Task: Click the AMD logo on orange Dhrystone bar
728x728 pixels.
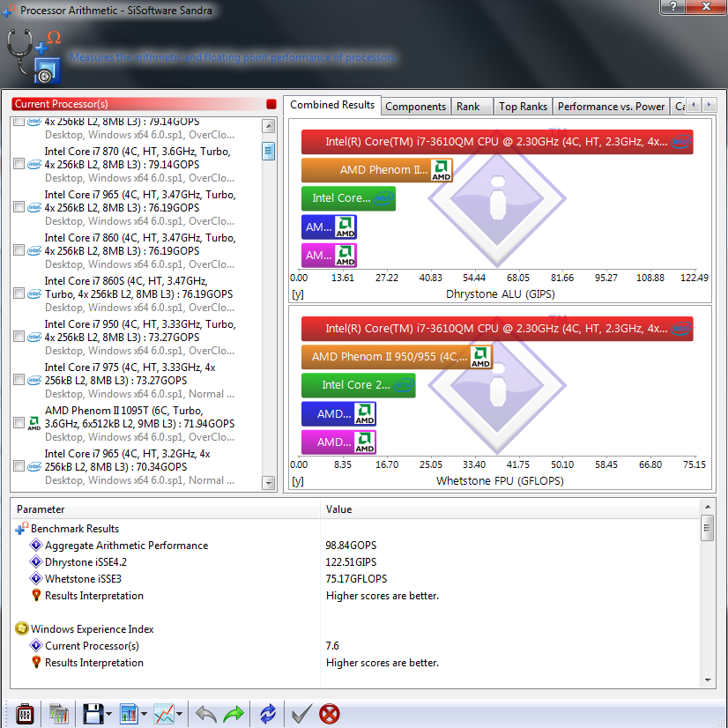Action: tap(441, 170)
